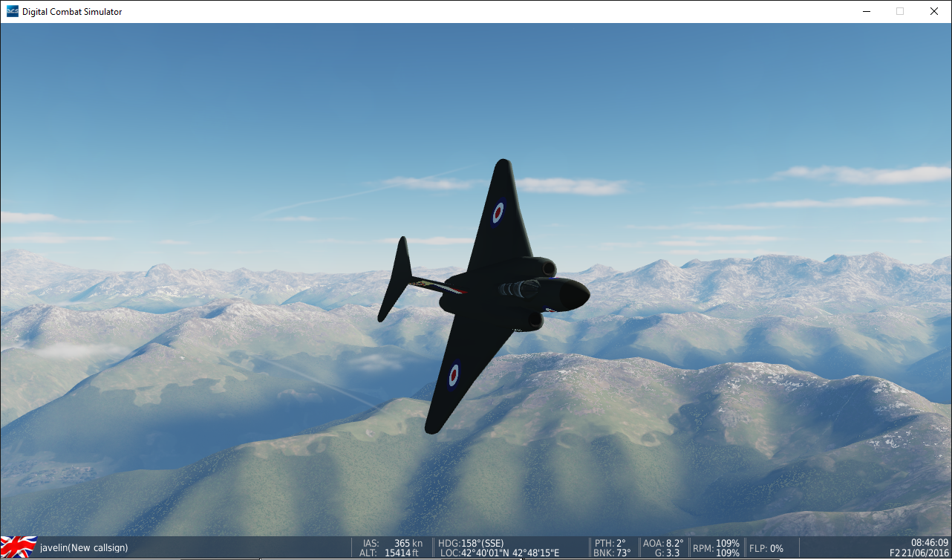Click the DCS app icon in title bar
The image size is (952, 560).
13,11
